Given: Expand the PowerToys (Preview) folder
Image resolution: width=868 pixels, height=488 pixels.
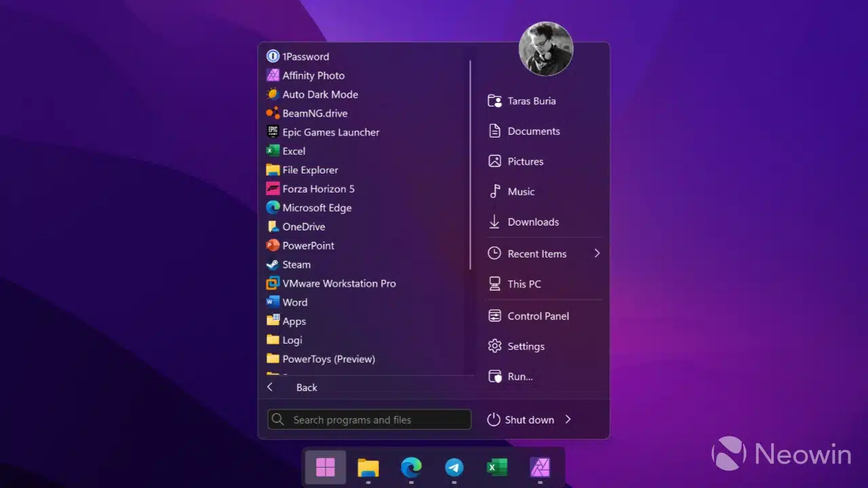Looking at the screenshot, I should [x=321, y=360].
